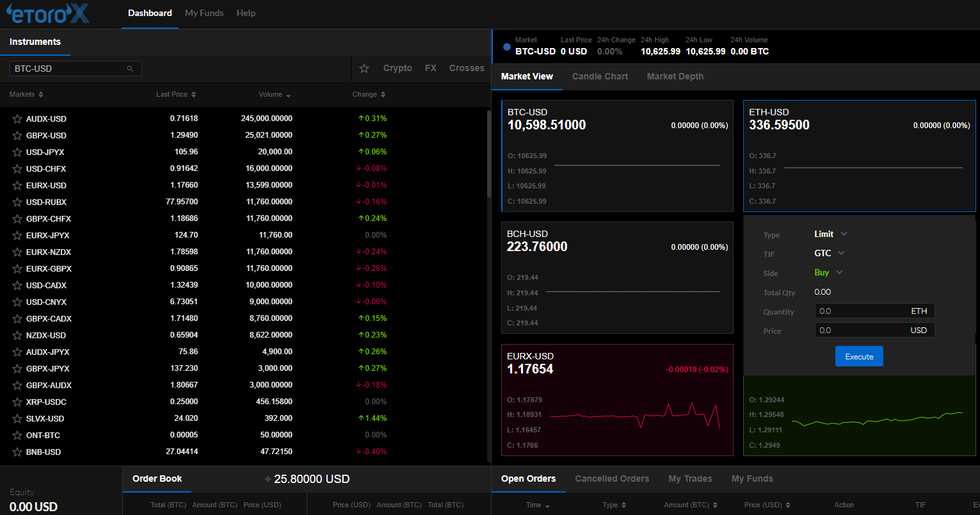Viewport: 980px width, 515px height.
Task: Click the Execute button
Action: [x=858, y=356]
